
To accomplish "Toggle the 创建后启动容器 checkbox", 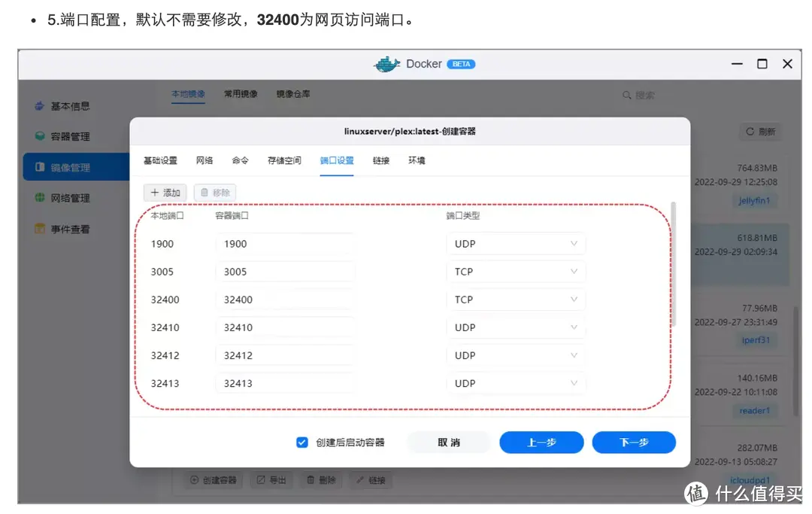I will (x=302, y=443).
